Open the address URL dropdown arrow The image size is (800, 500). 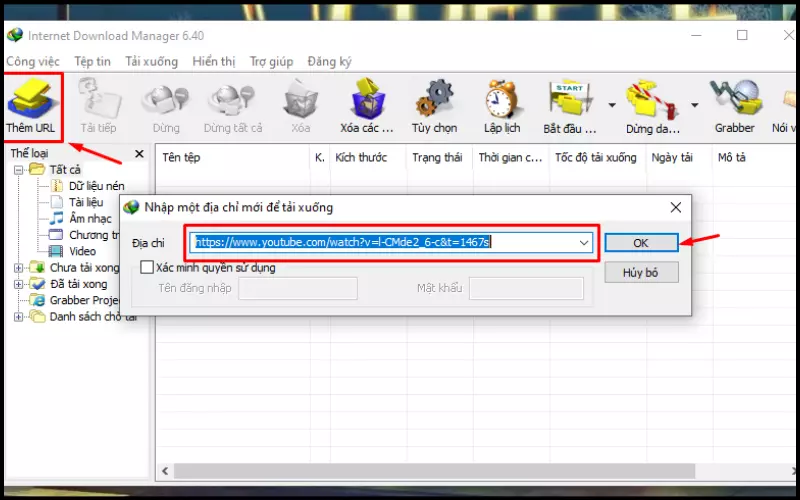click(x=584, y=243)
